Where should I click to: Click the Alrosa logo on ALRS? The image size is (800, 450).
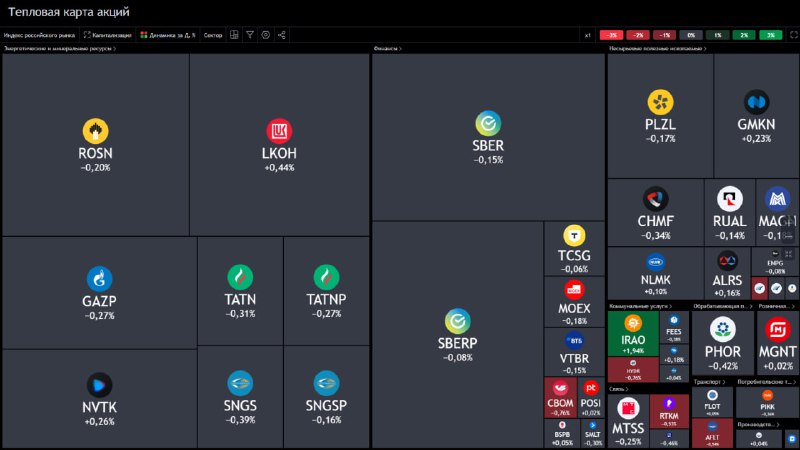728,261
